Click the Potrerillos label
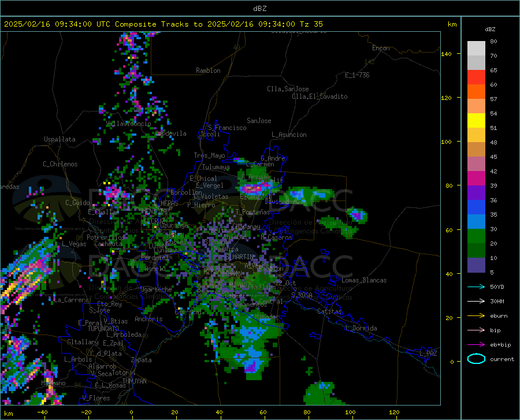The height and width of the screenshot is (420, 520). tap(106, 237)
